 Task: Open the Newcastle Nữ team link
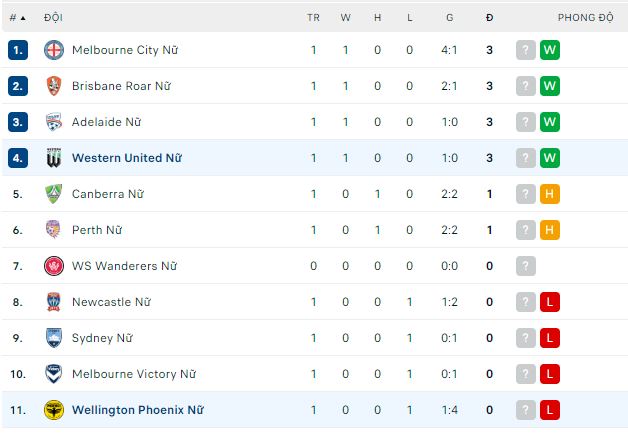[x=111, y=302]
